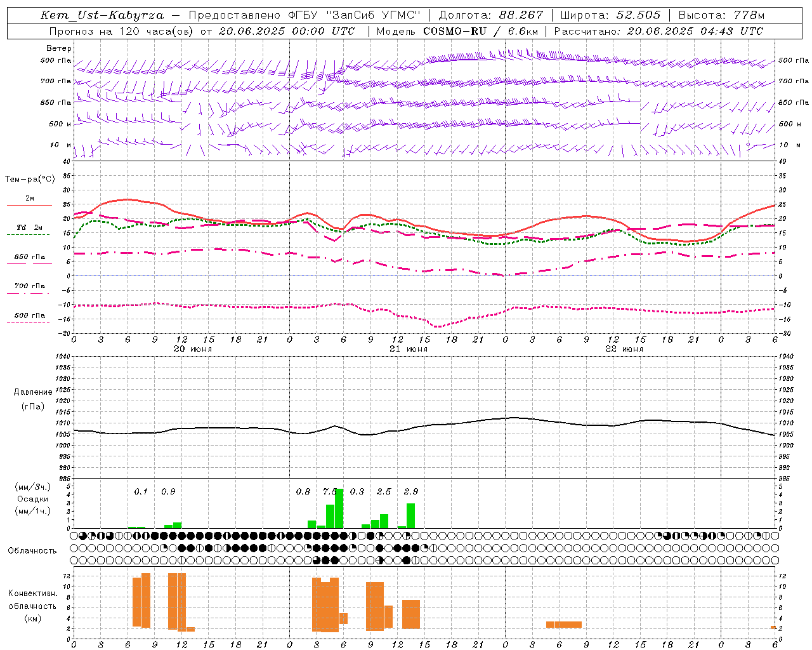Click the 2.5 precipitation total
This screenshot has width=812, height=650.
pos(384,491)
